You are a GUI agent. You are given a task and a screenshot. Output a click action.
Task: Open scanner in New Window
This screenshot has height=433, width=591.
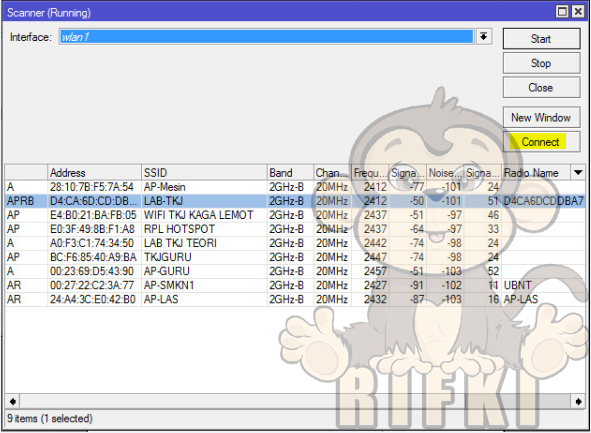click(x=541, y=117)
